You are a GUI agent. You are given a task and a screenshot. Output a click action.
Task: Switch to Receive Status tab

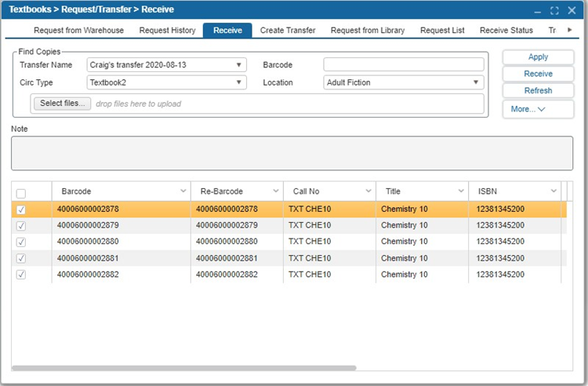(x=506, y=31)
